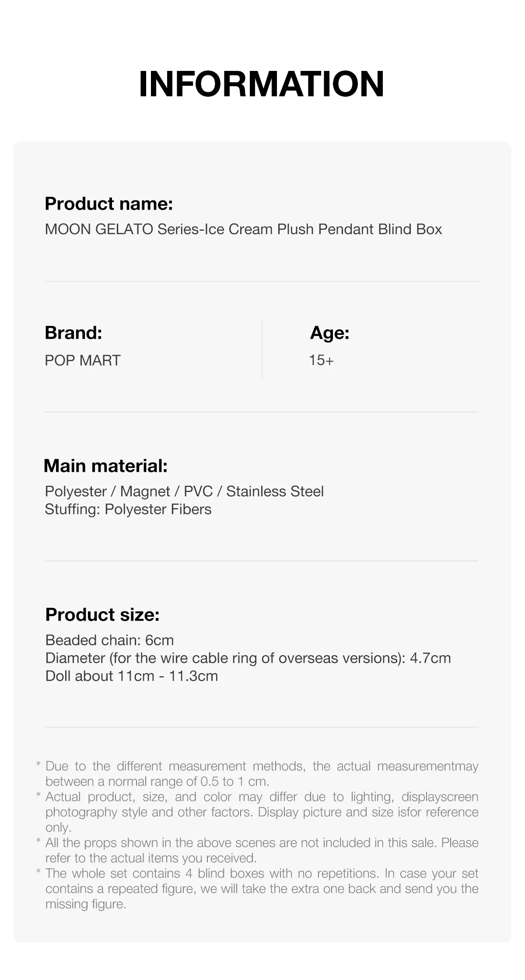Click the "Brand:" label

73,333
